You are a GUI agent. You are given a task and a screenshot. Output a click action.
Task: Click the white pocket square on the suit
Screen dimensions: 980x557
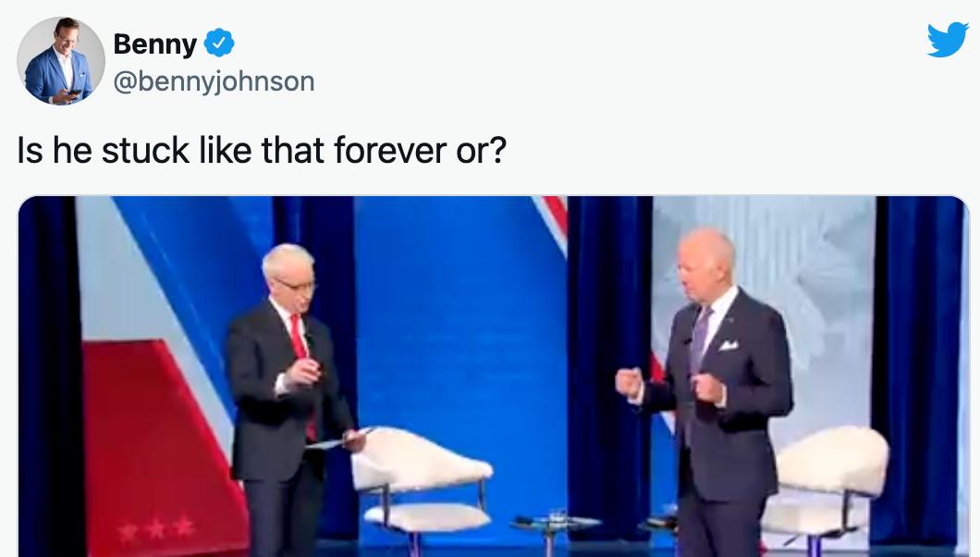pyautogui.click(x=729, y=344)
